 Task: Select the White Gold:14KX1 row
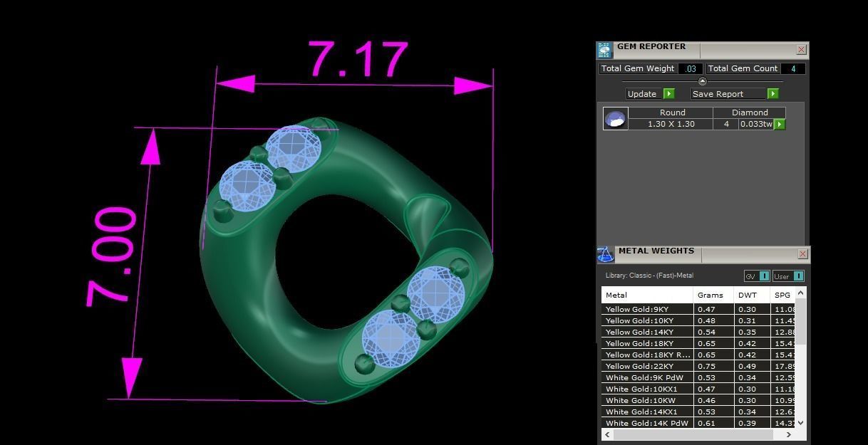coord(698,412)
